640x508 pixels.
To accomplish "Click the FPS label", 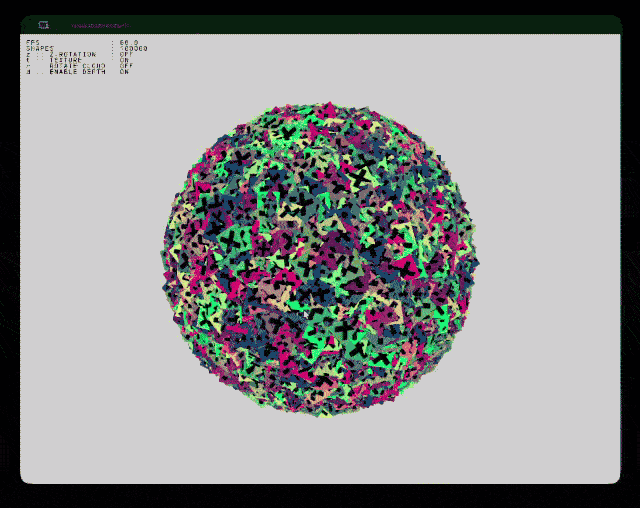I will pos(33,42).
